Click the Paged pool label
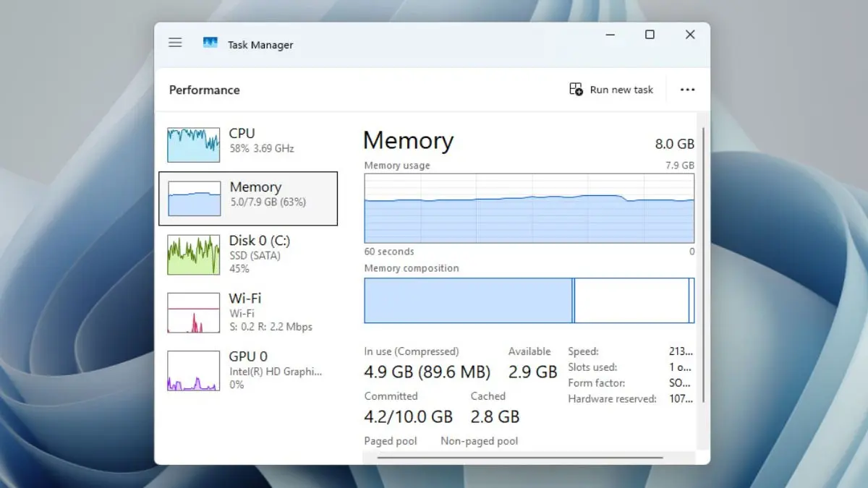This screenshot has width=868, height=488. (x=391, y=441)
